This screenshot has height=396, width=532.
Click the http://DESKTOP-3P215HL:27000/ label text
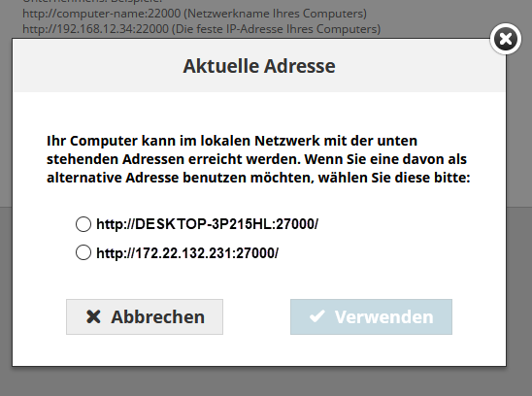pos(208,224)
